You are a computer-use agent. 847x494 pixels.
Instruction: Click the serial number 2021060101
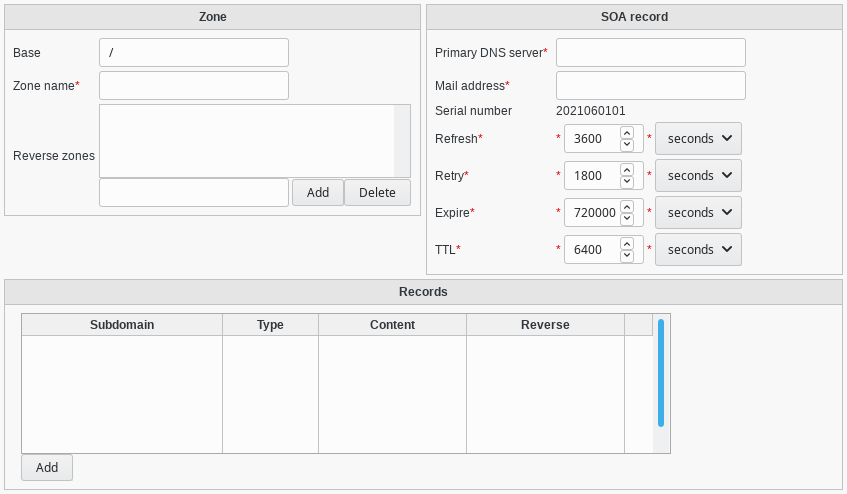590,111
